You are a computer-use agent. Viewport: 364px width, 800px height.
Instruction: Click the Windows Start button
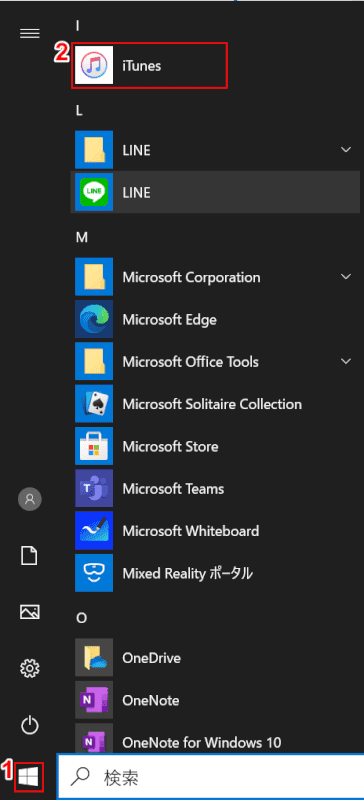pyautogui.click(x=29, y=777)
